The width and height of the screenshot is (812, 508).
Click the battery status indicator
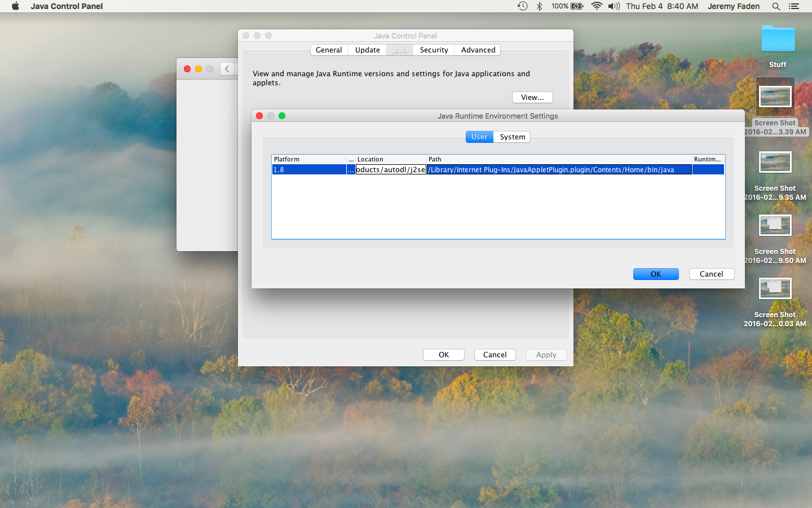click(567, 6)
